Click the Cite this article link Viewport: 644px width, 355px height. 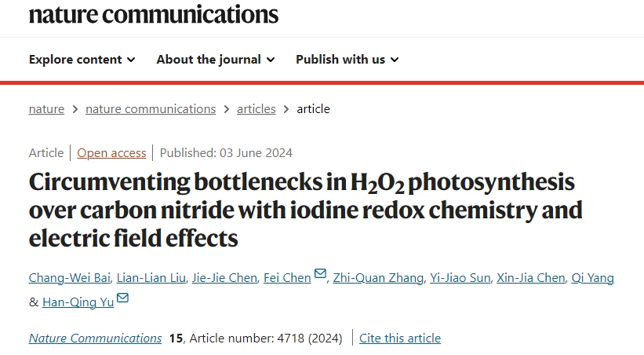point(400,339)
